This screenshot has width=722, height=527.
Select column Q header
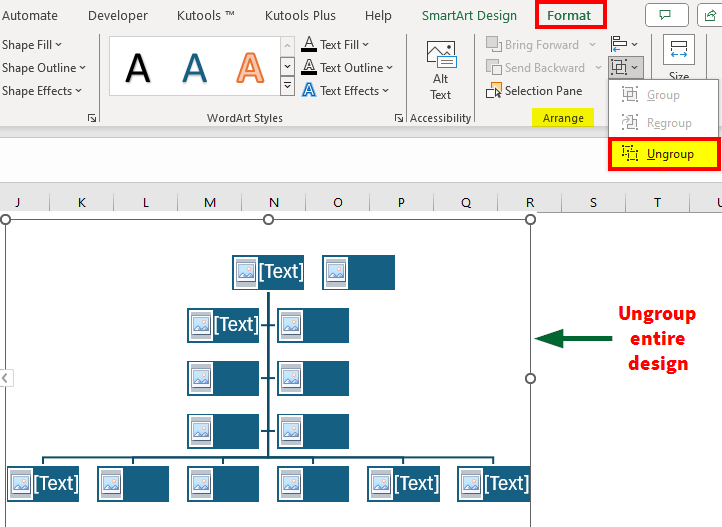tap(466, 203)
